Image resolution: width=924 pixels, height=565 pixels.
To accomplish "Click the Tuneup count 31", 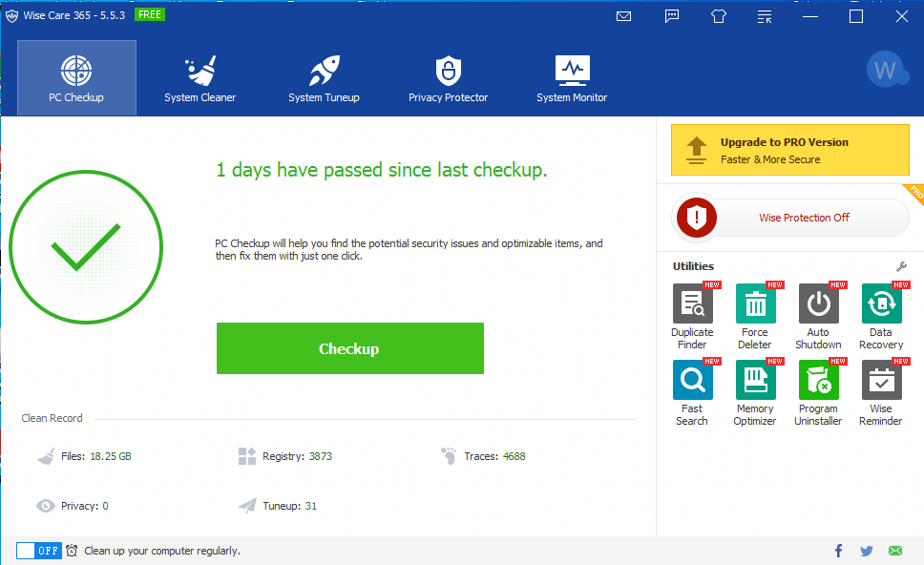I will [311, 506].
